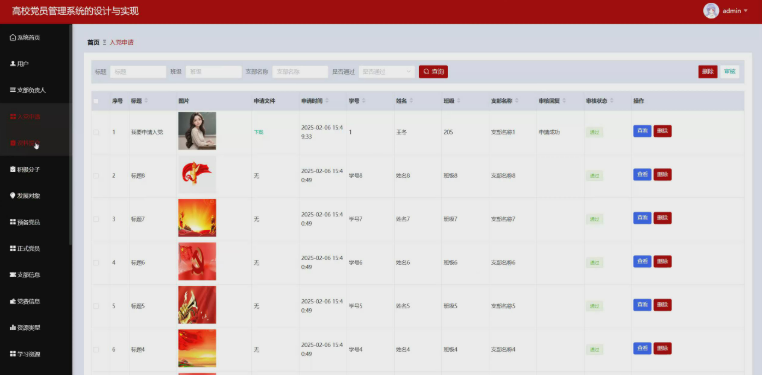Click the sort arrows on 审核状态 column

point(612,101)
